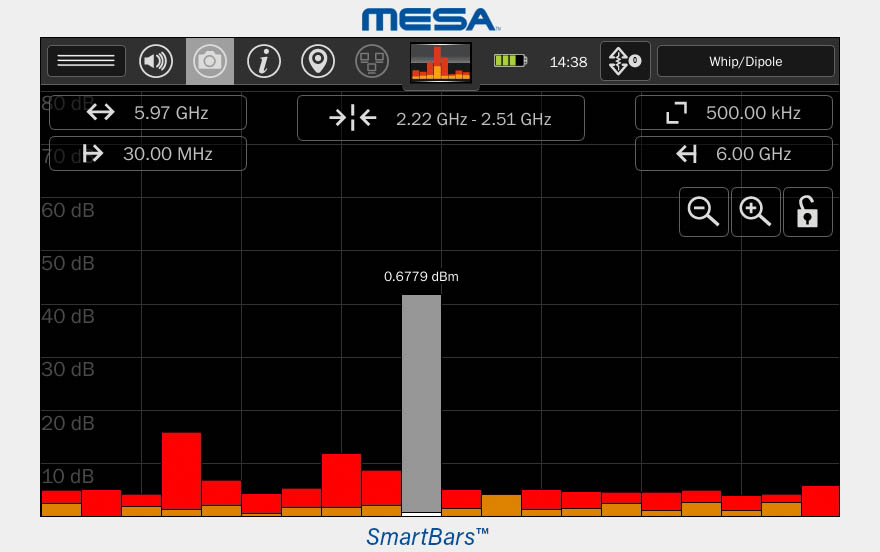Open the hamburger menu button
This screenshot has width=880, height=552.
[x=86, y=61]
